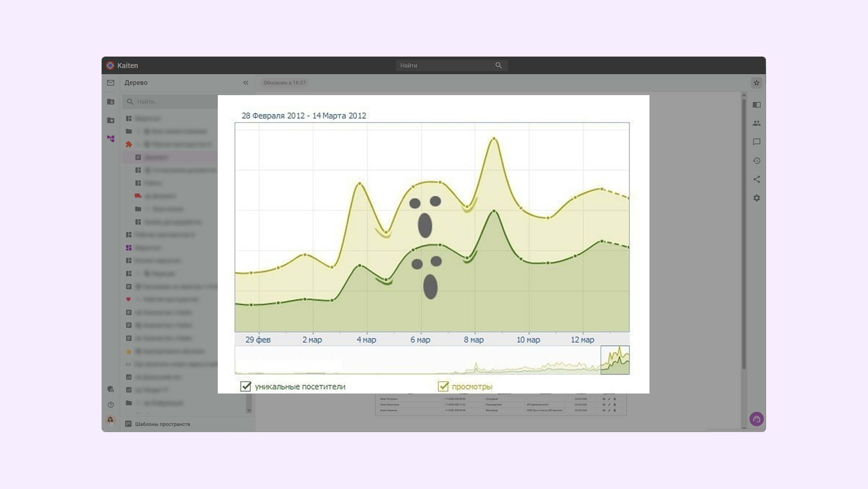Star this page as favorite
The image size is (868, 489).
[756, 83]
